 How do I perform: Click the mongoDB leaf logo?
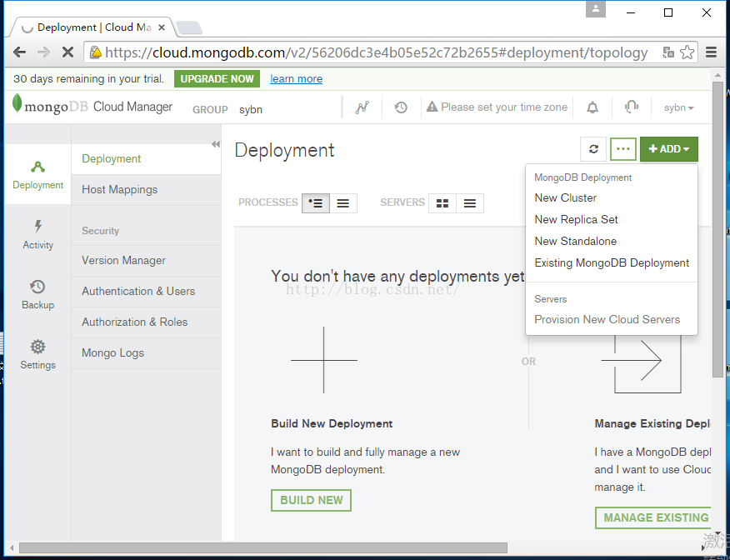click(x=17, y=104)
